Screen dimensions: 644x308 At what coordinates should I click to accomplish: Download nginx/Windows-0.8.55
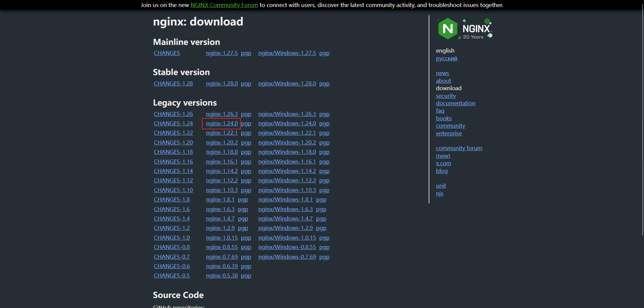pos(287,247)
